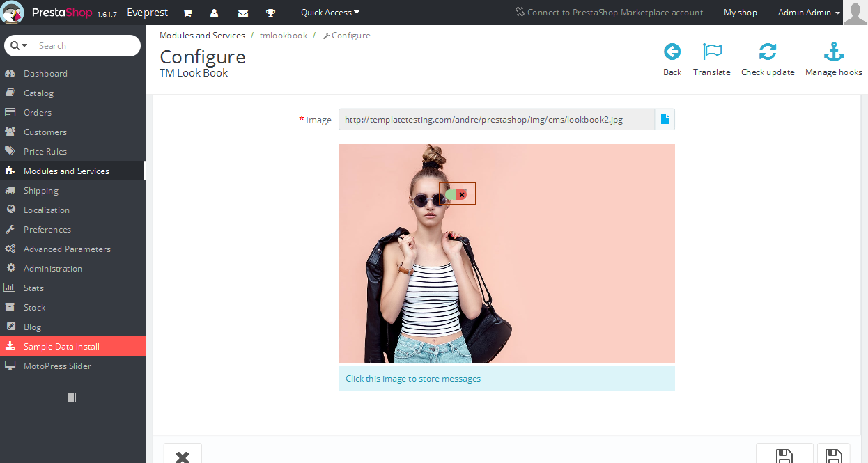Open Customers in the sidebar
The image size is (868, 463).
click(72, 132)
